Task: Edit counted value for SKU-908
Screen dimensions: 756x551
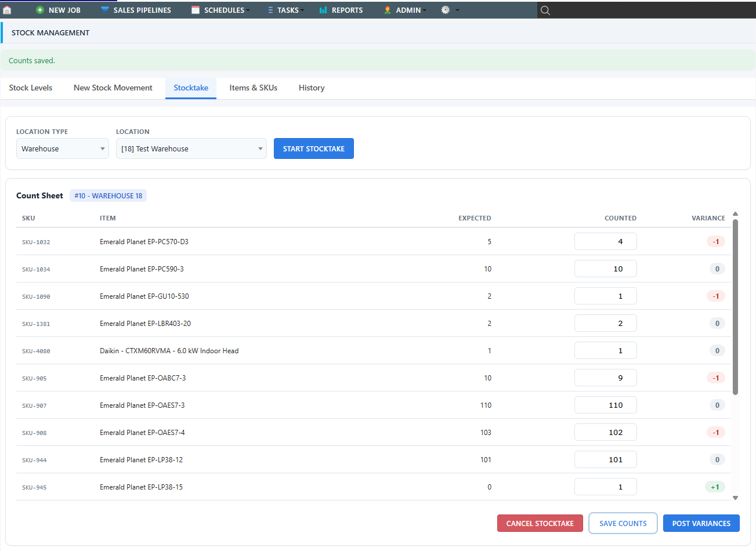Action: point(606,432)
